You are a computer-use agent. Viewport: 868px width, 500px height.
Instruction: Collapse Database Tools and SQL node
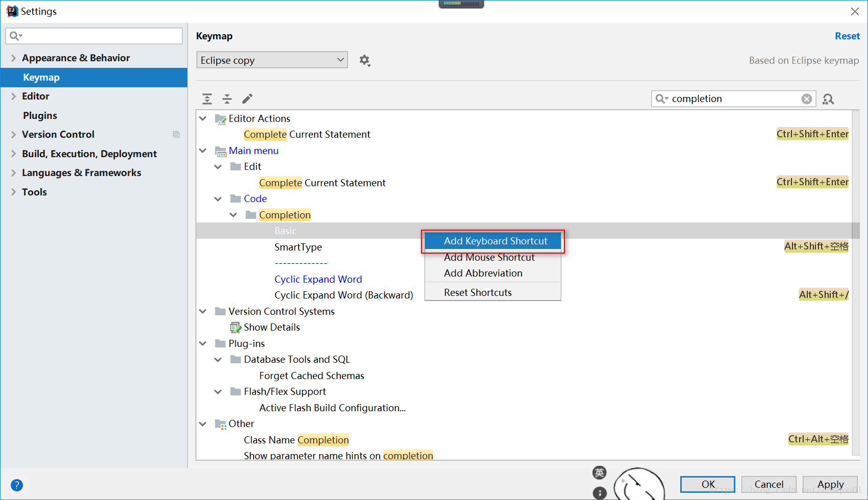coord(218,360)
